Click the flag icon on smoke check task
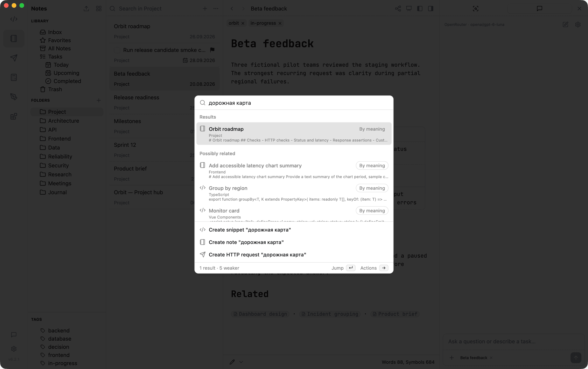Image resolution: width=588 pixels, height=369 pixels. click(212, 50)
